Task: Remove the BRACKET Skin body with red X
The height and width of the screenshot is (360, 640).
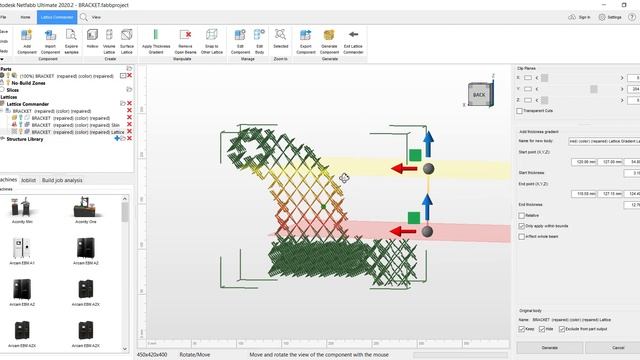Action: click(129, 124)
